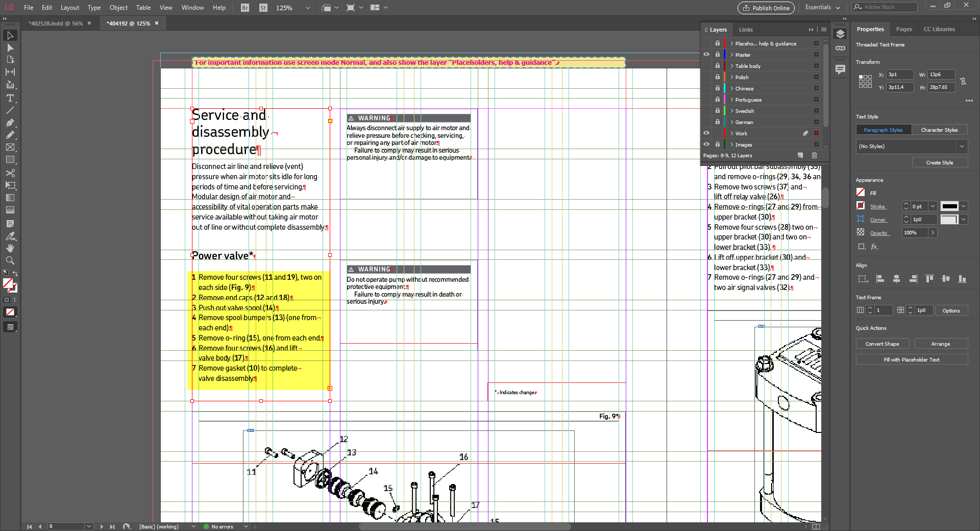980x531 pixels.
Task: Activate the Scissors tool
Action: [x=10, y=173]
